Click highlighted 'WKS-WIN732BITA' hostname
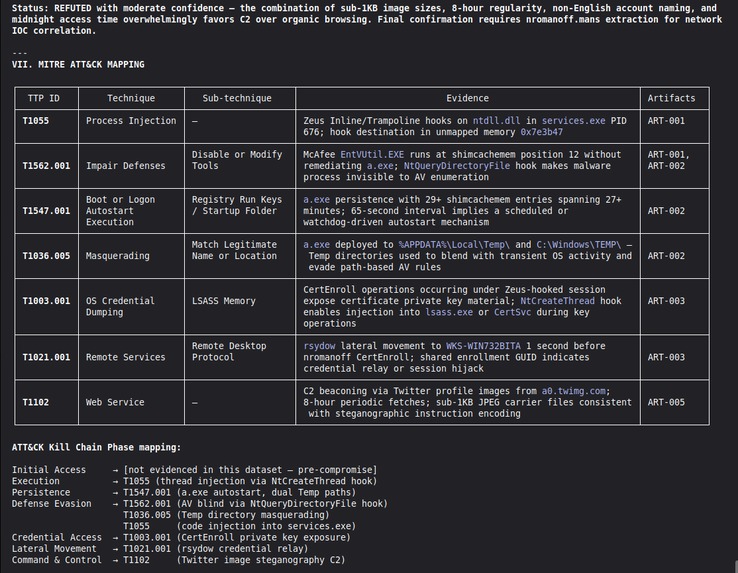This screenshot has width=738, height=573. tap(483, 346)
